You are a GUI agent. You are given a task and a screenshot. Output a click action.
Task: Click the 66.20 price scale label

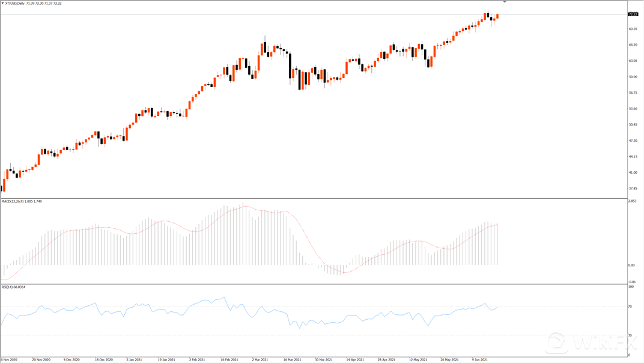633,44
